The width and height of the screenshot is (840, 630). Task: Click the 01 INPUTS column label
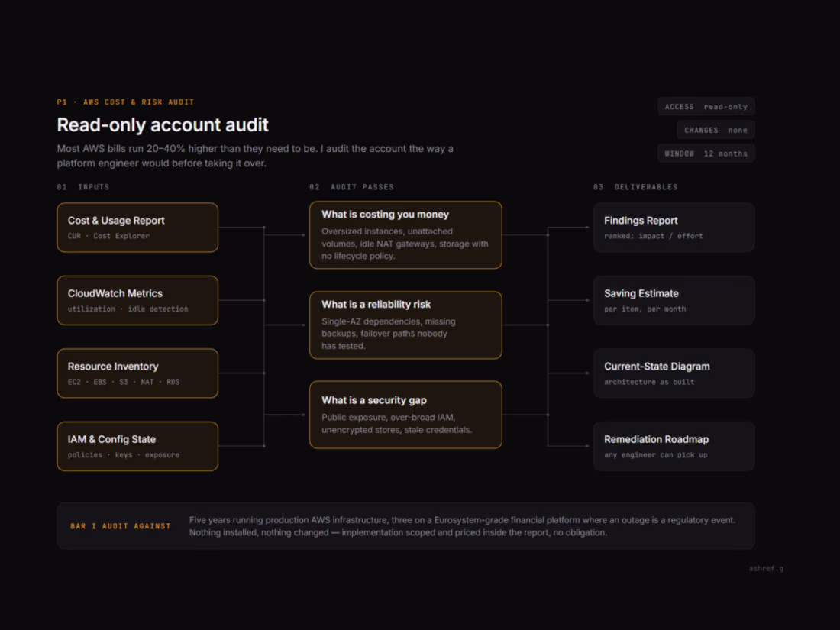(x=83, y=187)
